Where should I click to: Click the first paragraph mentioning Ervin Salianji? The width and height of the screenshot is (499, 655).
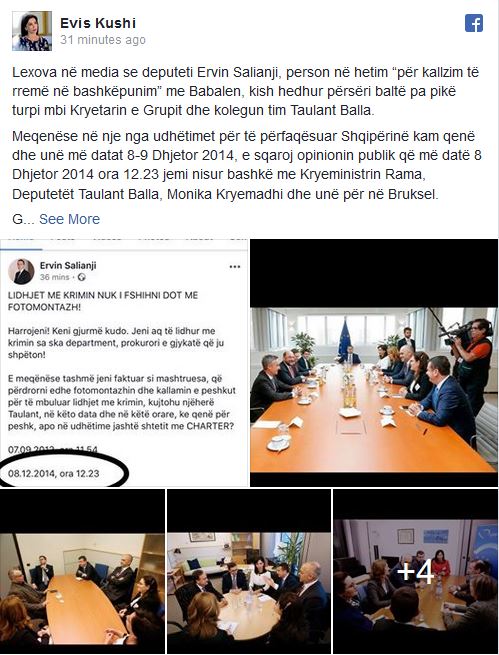pos(246,91)
